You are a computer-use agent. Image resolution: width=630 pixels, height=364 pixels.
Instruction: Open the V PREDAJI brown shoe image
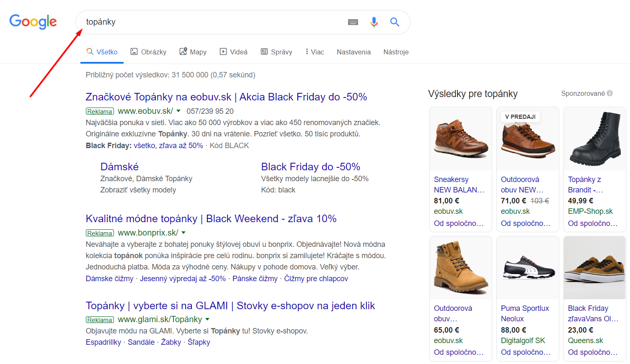(528, 139)
